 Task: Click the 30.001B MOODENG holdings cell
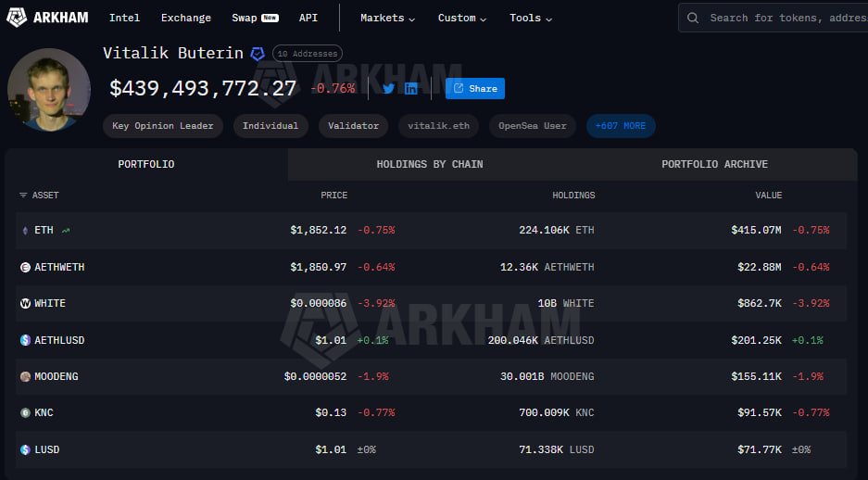[547, 376]
